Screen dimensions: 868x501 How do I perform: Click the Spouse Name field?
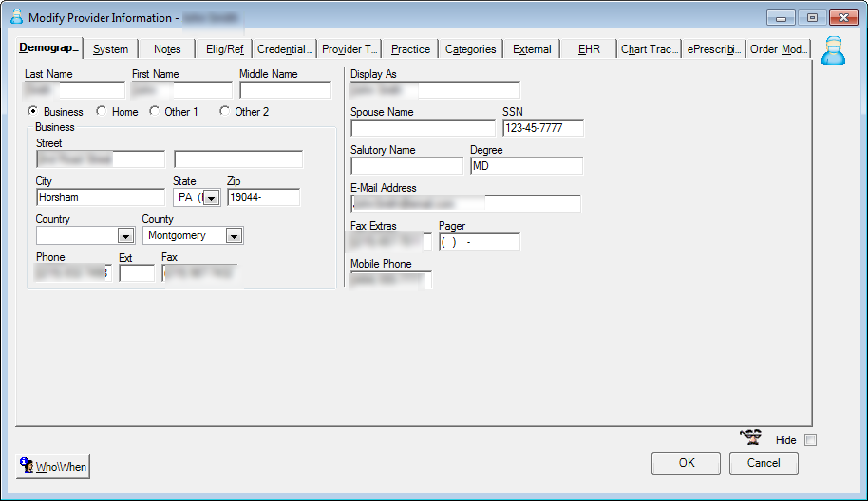(423, 128)
